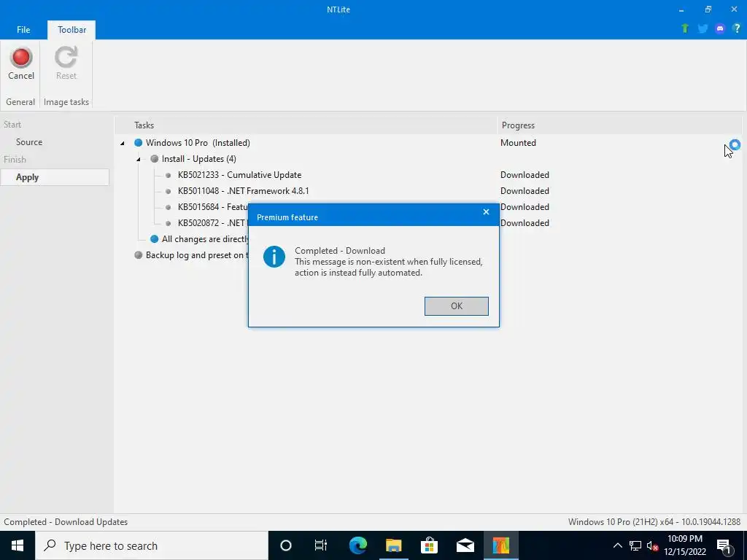Click the bullet beside KB5011048
The width and height of the screenshot is (747, 560).
tap(168, 191)
